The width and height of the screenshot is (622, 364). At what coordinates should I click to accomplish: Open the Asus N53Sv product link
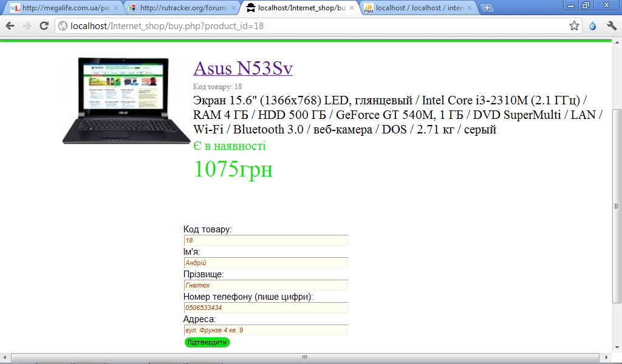click(x=243, y=68)
